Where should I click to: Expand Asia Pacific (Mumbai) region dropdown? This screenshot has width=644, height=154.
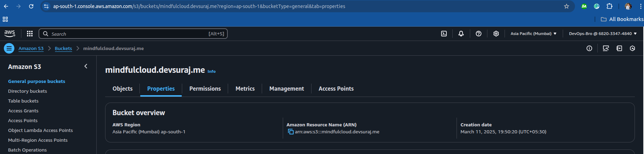(533, 34)
